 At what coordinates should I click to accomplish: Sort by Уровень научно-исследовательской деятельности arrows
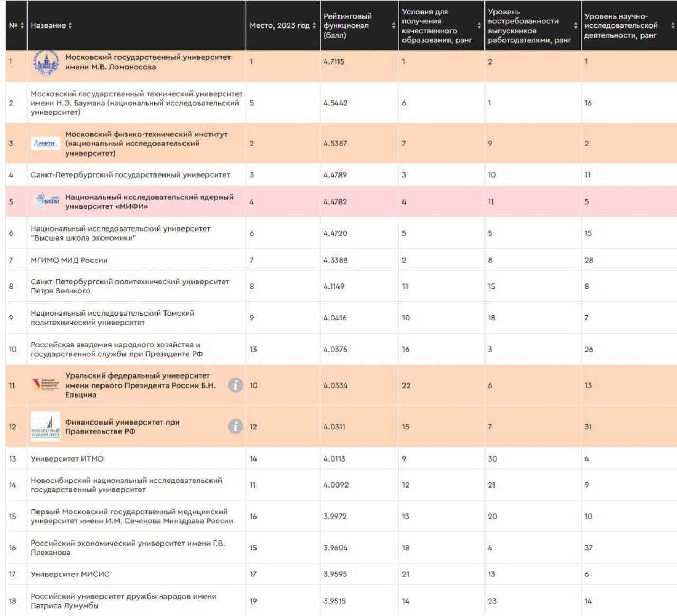pos(673,25)
